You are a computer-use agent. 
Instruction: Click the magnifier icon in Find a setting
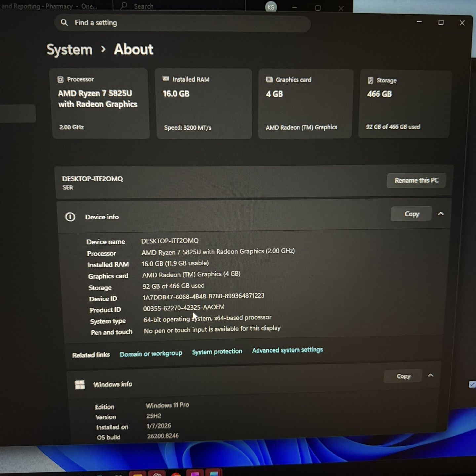(64, 22)
